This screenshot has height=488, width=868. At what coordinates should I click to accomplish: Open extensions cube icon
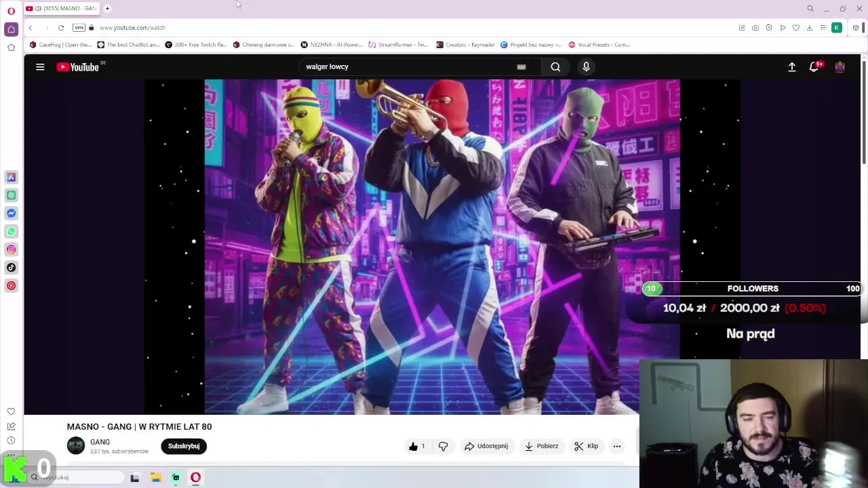click(x=856, y=28)
